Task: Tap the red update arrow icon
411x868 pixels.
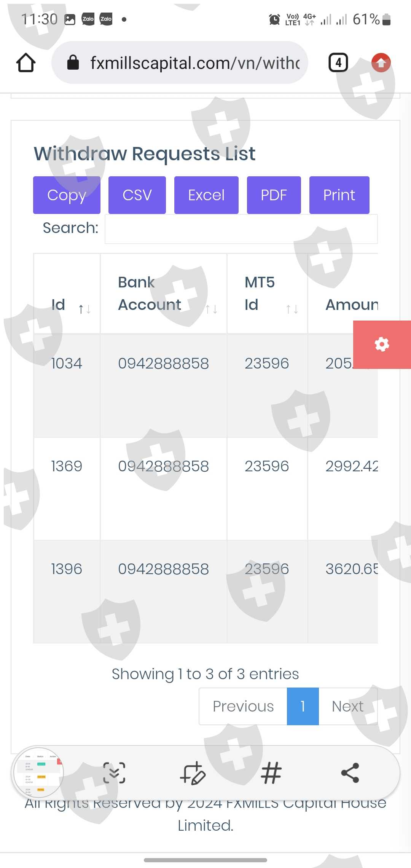Action: click(381, 63)
